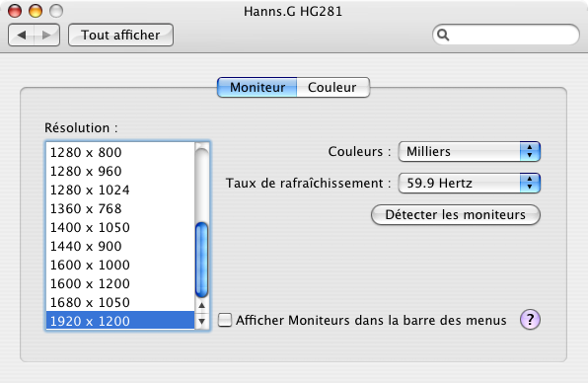This screenshot has height=383, width=588.
Task: Select highlighted resolution 1920 x 1200
Action: click(120, 321)
